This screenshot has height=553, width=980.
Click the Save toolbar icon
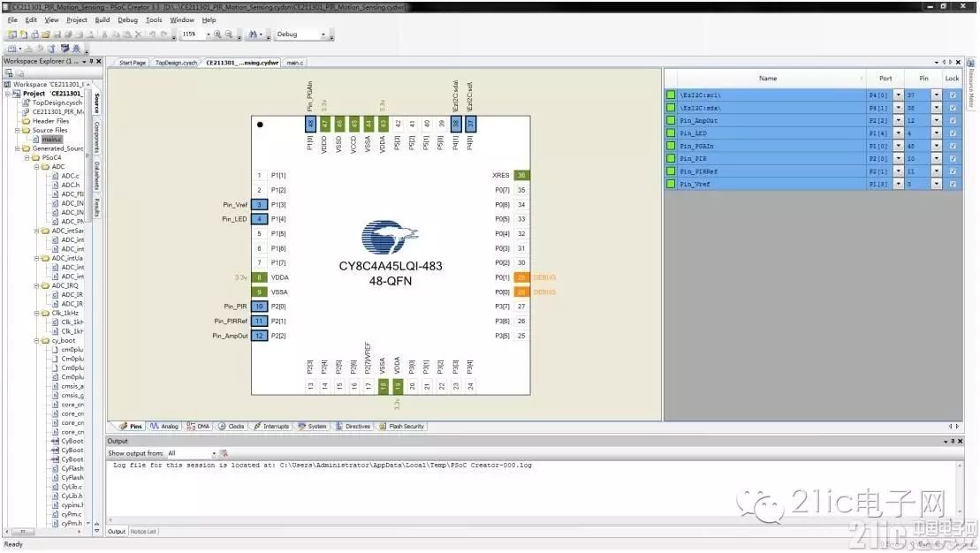[x=57, y=34]
